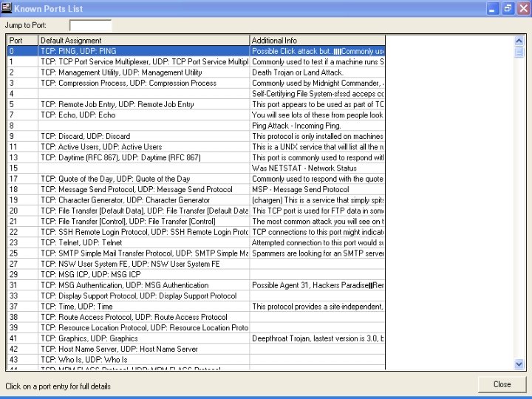
Task: Select port 17 Quote of the Day row
Action: 196,179
